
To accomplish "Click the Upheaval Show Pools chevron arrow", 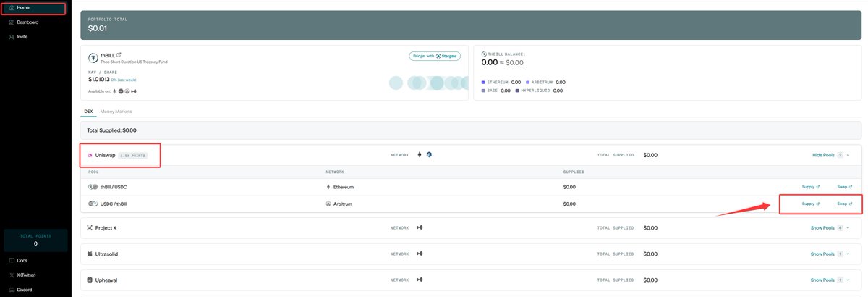I will click(x=848, y=280).
